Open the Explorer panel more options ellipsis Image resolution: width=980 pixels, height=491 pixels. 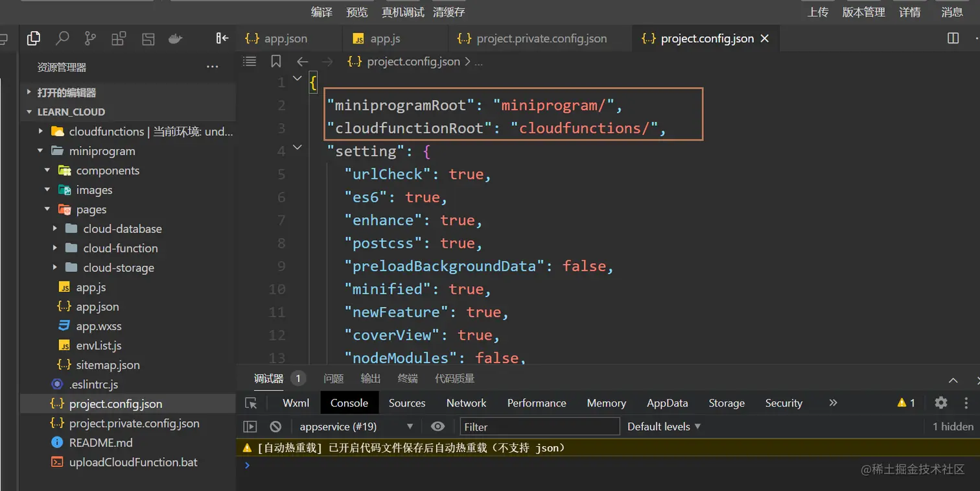coord(212,67)
